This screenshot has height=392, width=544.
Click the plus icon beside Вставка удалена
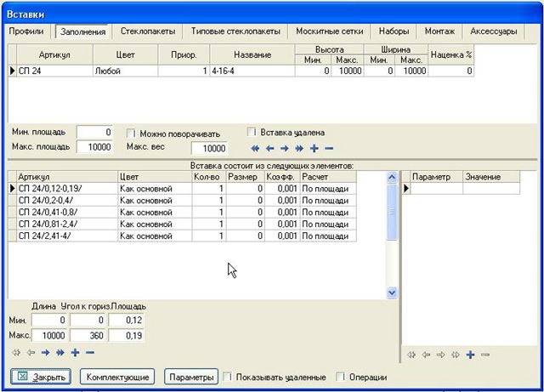pyautogui.click(x=314, y=148)
